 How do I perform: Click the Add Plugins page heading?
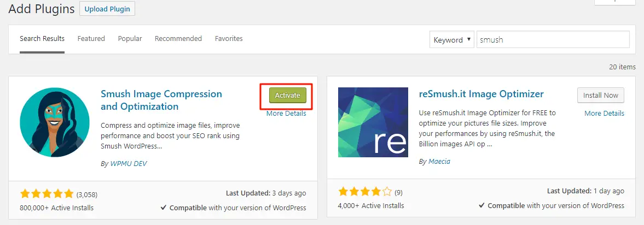(42, 9)
